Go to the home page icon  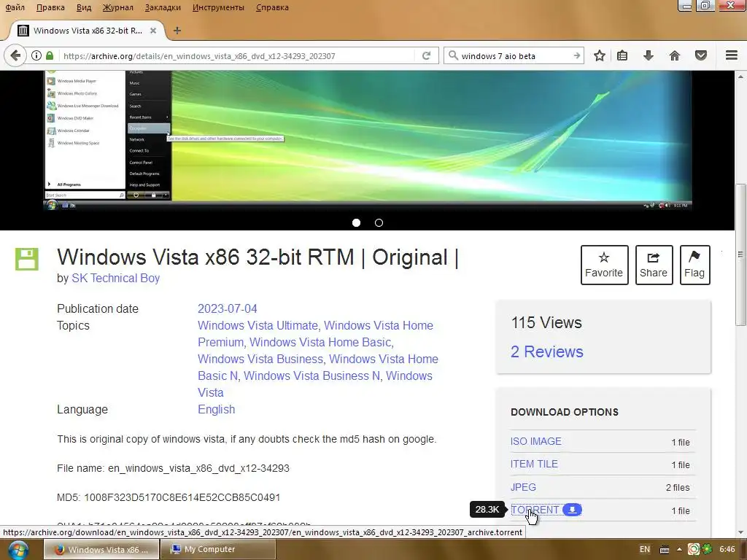675,55
